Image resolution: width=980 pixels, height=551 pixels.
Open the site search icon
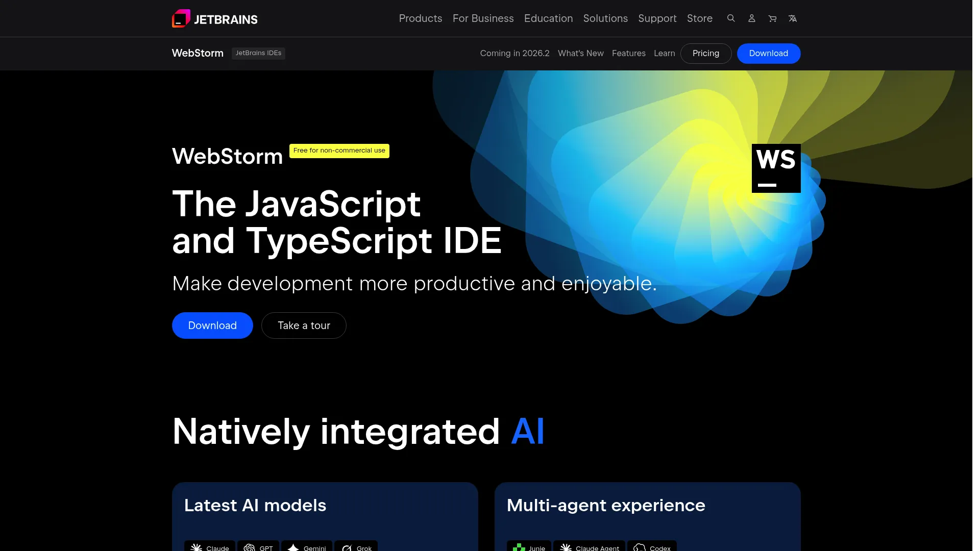(x=731, y=18)
